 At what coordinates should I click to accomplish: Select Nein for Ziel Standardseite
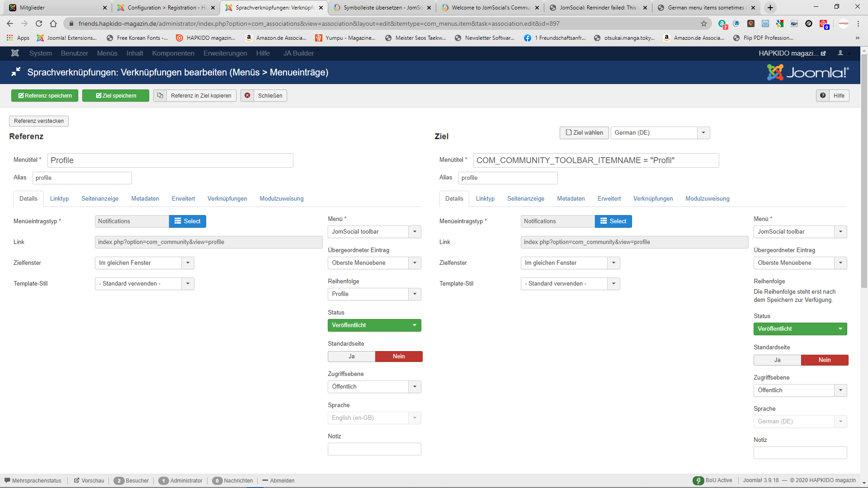tap(824, 360)
